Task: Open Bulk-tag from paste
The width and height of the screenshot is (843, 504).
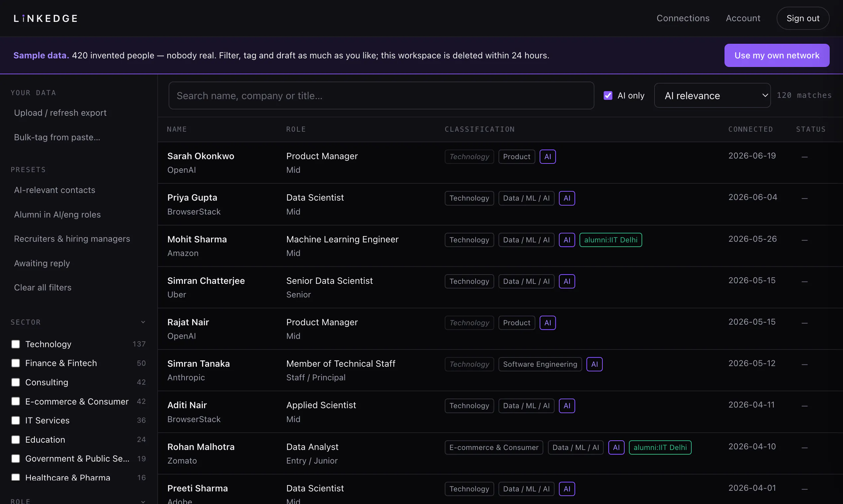Action: point(57,137)
